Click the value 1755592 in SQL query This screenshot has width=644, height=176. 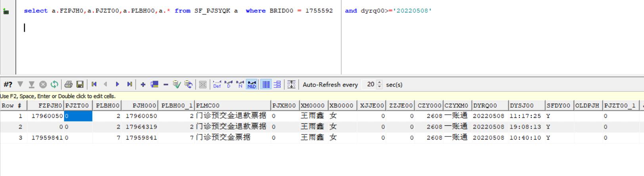(319, 11)
